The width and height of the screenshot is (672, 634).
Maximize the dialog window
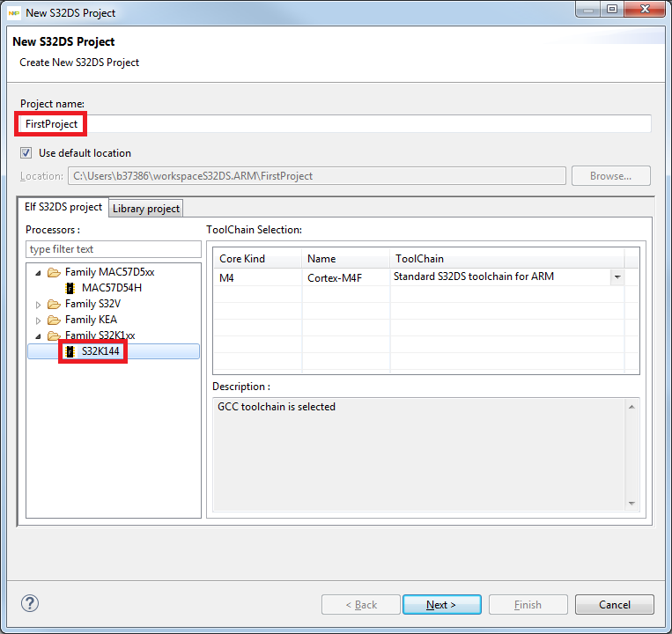point(612,9)
